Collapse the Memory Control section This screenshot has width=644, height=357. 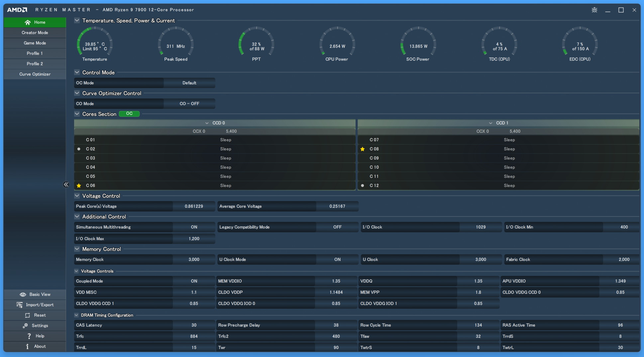(77, 249)
